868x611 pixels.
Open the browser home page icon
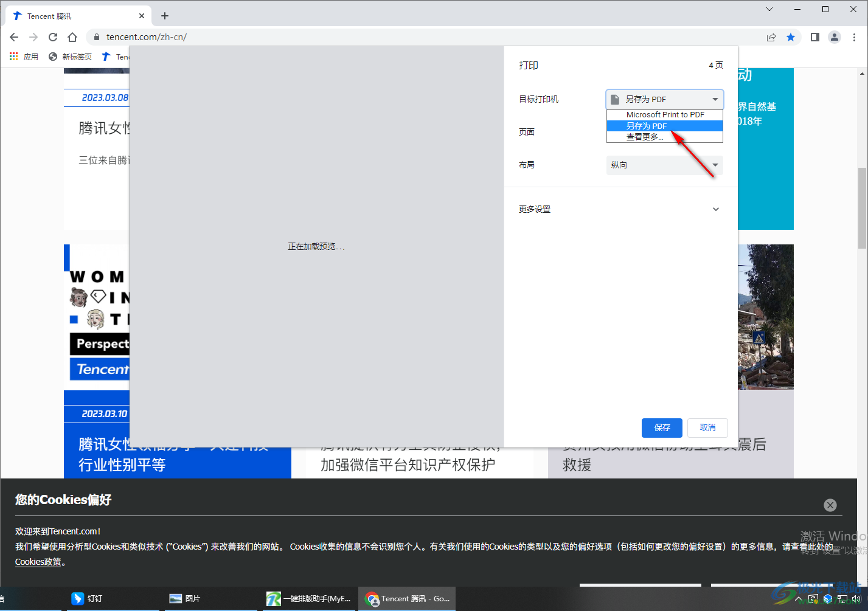click(72, 37)
